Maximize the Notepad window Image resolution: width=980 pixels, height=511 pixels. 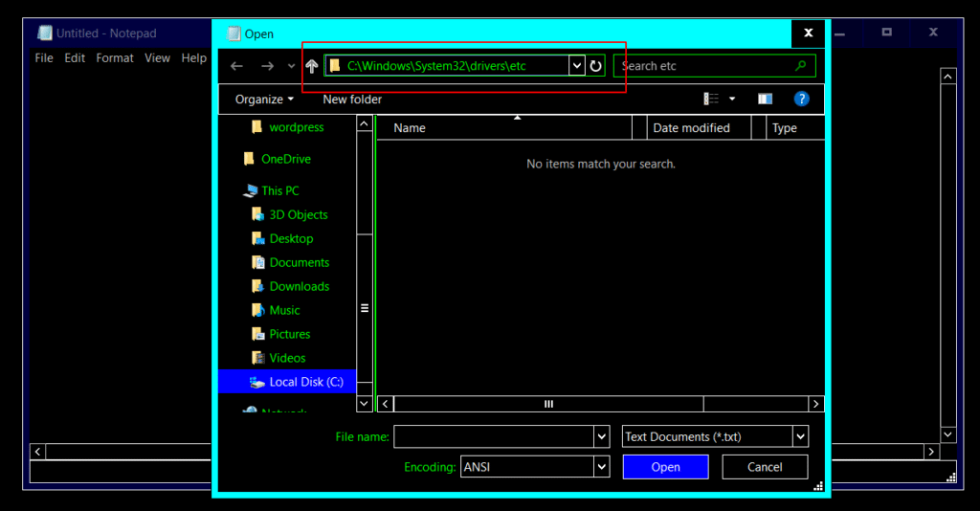pyautogui.click(x=886, y=32)
